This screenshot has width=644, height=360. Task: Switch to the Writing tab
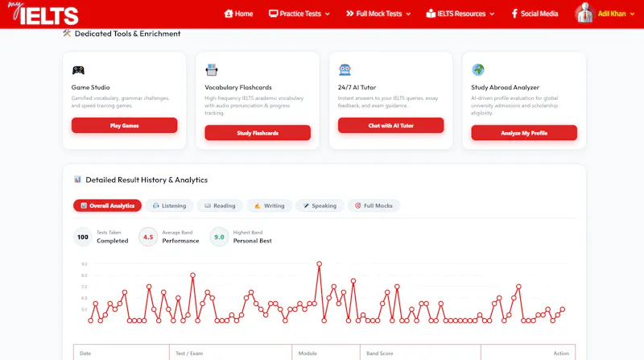point(269,205)
